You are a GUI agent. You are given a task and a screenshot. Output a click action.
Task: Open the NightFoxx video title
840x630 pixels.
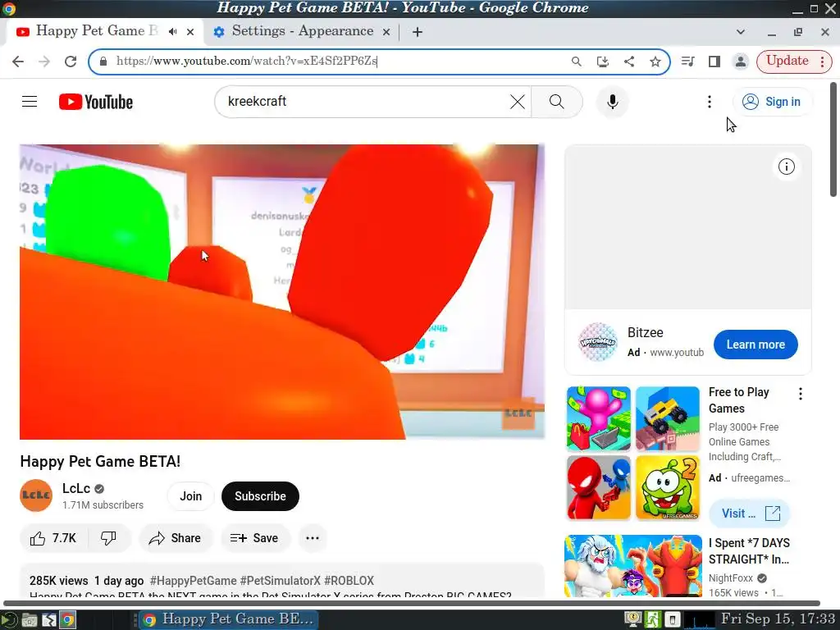(749, 550)
